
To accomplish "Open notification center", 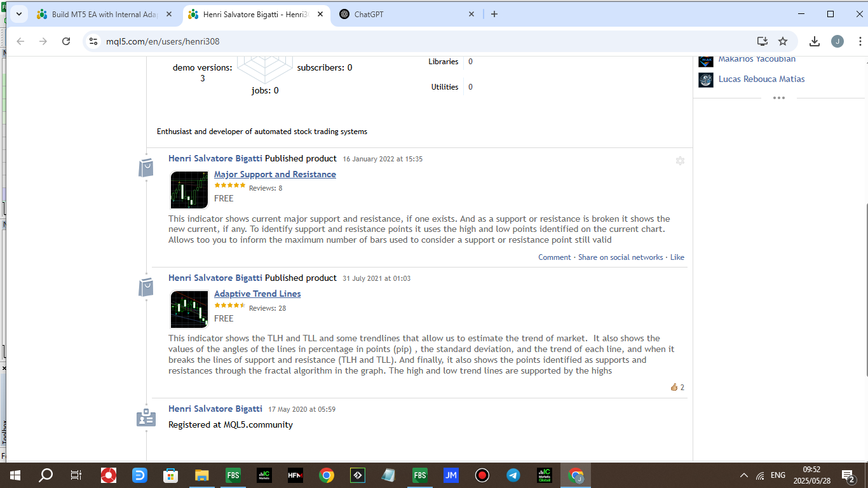I will 848,475.
